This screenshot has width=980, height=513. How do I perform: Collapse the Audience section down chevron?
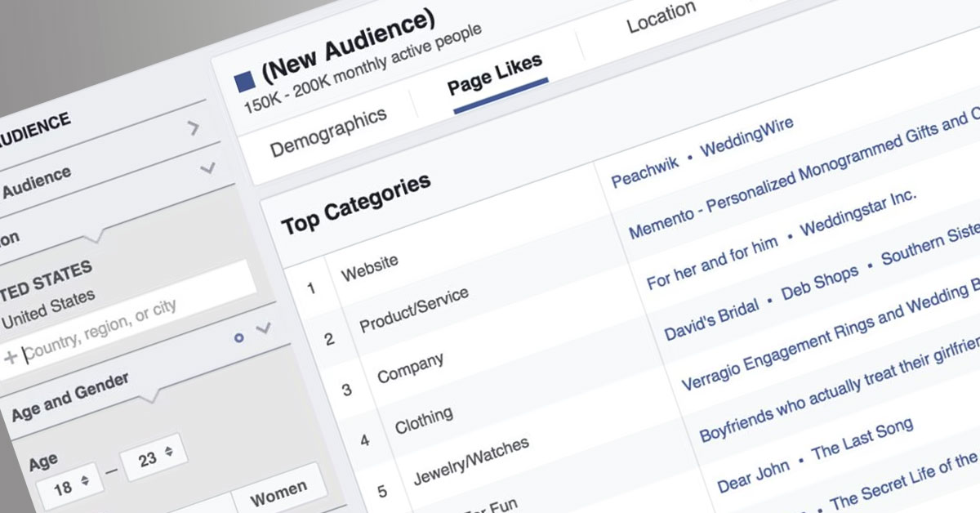point(208,167)
